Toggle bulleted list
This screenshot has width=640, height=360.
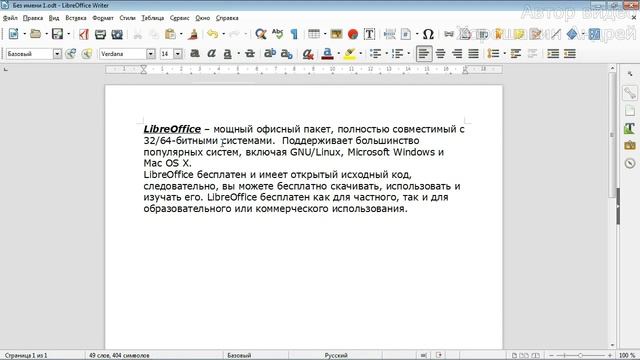coord(375,54)
